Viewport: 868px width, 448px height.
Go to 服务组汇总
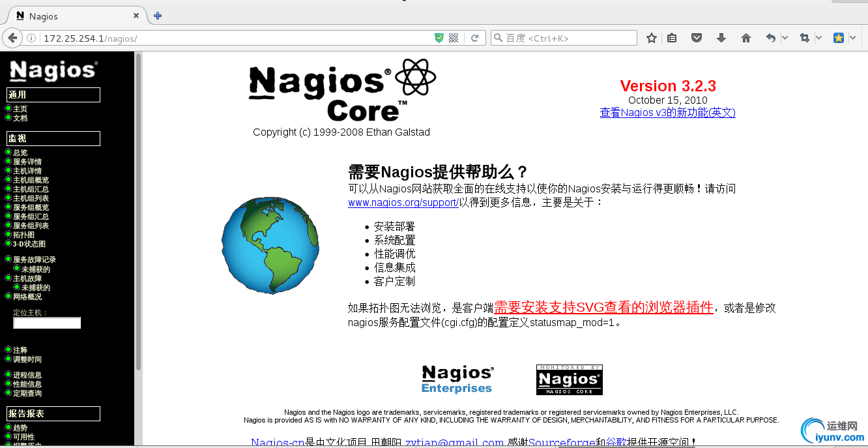31,217
